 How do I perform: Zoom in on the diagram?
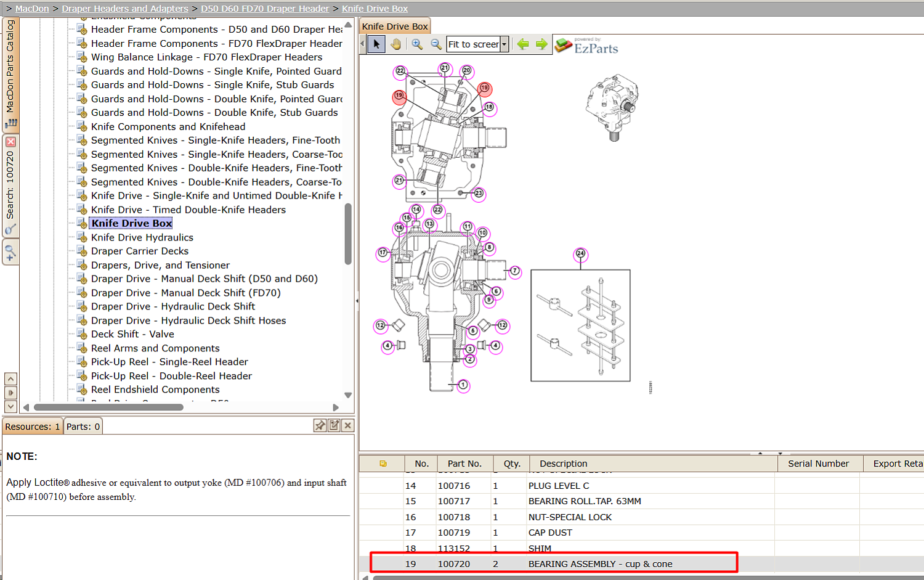click(x=417, y=44)
